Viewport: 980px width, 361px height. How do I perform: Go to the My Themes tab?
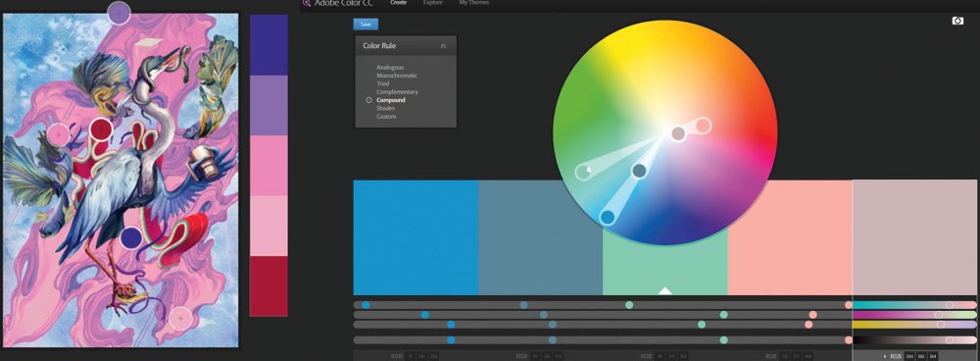tap(473, 3)
